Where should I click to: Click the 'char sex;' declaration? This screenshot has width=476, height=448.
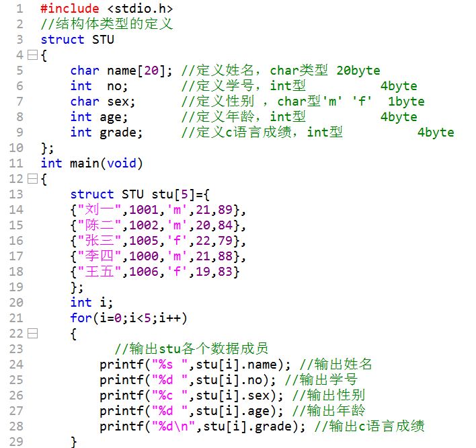(x=103, y=102)
